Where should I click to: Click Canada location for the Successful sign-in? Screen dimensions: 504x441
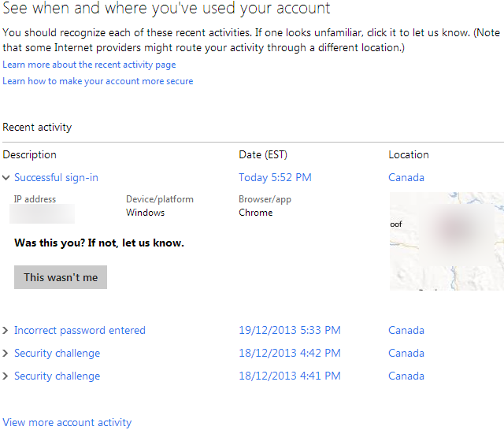point(406,178)
